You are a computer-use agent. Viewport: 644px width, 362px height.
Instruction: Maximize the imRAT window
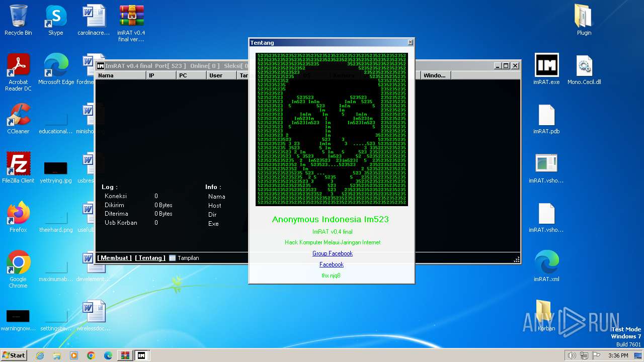[x=506, y=66]
